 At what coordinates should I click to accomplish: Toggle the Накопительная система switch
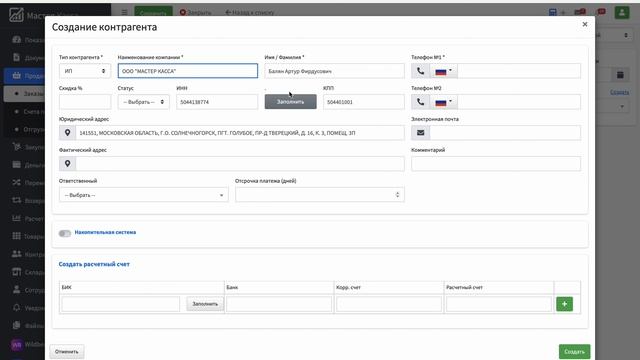(64, 233)
